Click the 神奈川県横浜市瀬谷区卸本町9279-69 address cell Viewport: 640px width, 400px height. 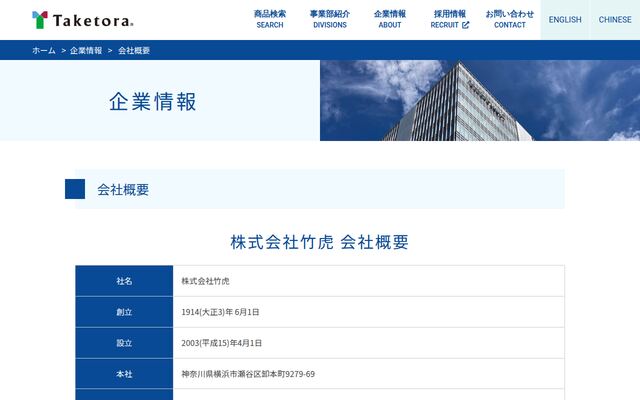369,373
